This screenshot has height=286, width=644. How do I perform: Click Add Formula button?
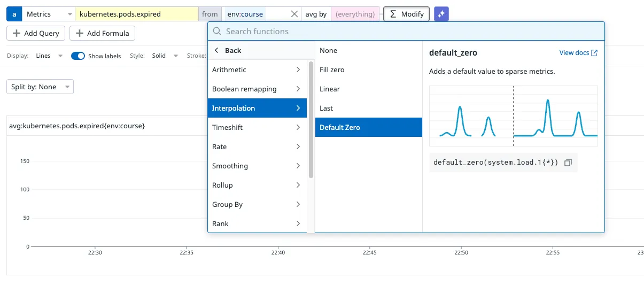(103, 33)
